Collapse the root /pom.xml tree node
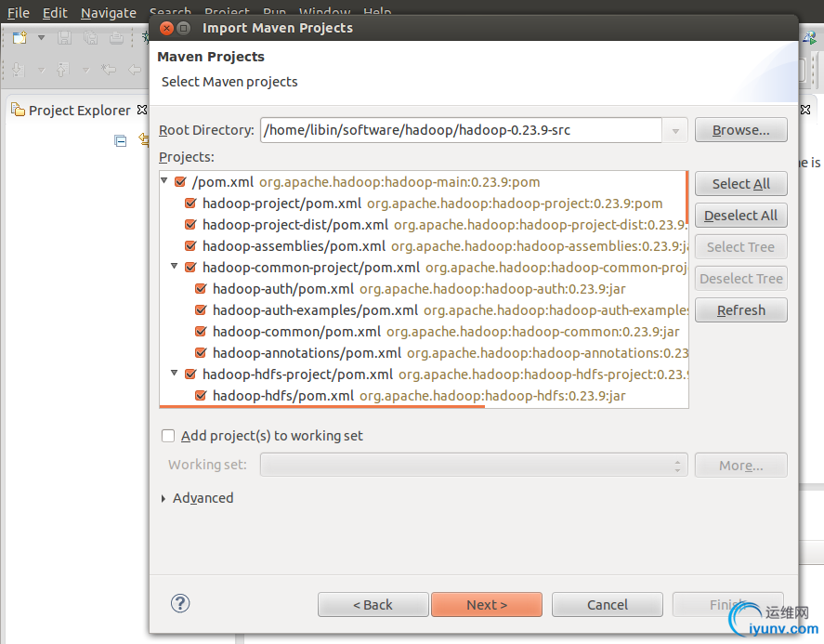 point(163,181)
